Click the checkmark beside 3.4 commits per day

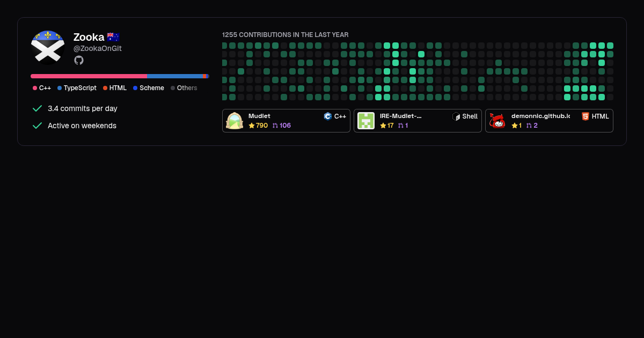pos(37,108)
